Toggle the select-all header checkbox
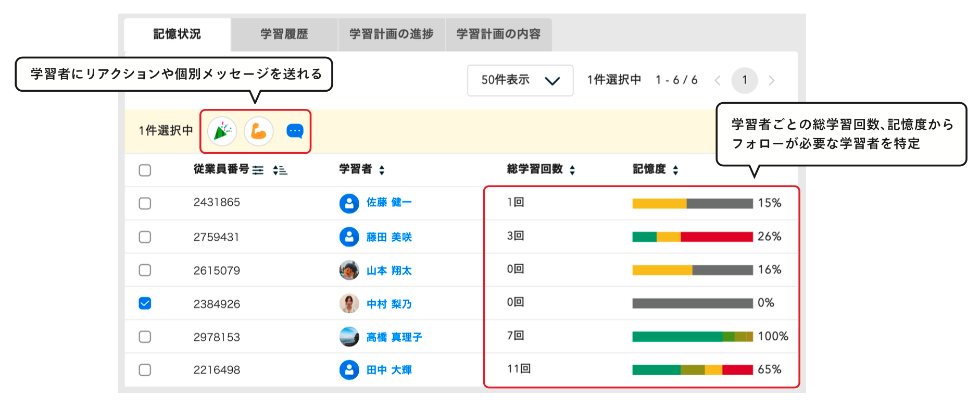This screenshot has width=980, height=407. point(145,170)
